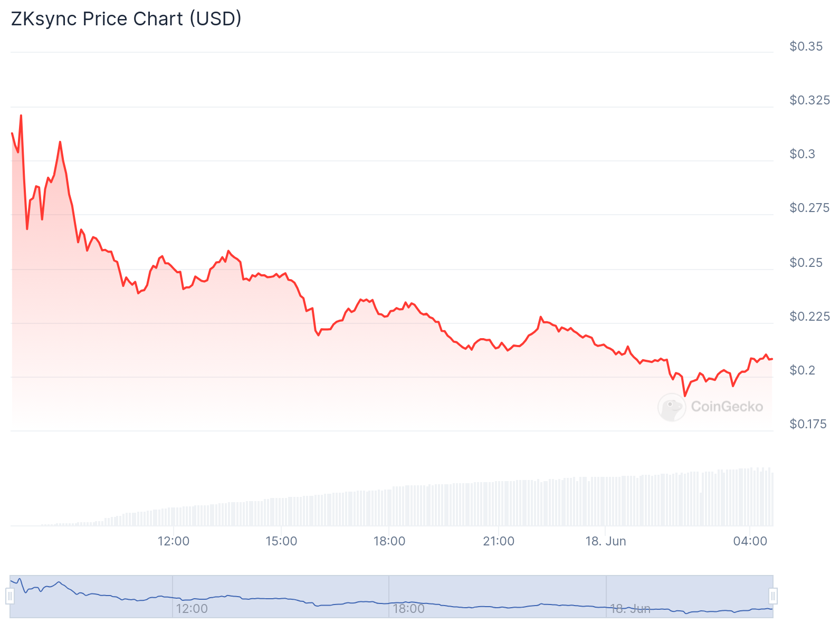The height and width of the screenshot is (633, 840).
Task: Click the 18. Jun main axis label
Action: [x=606, y=541]
